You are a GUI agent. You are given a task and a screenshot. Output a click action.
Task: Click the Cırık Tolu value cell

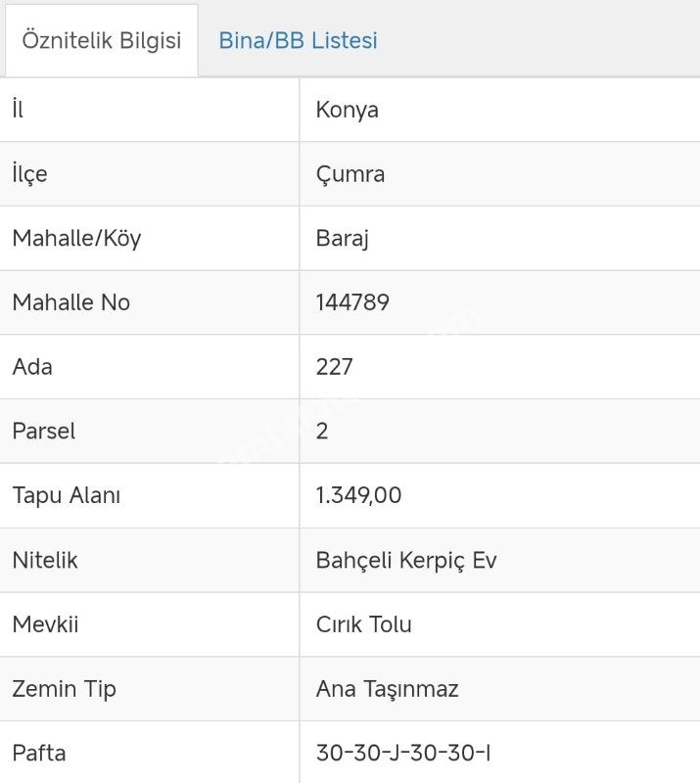tap(363, 624)
